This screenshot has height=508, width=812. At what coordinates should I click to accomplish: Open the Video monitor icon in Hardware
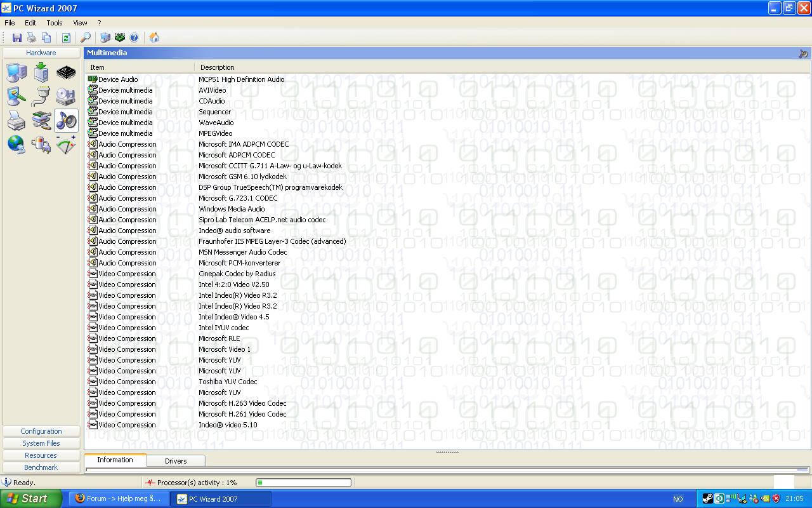click(x=16, y=96)
